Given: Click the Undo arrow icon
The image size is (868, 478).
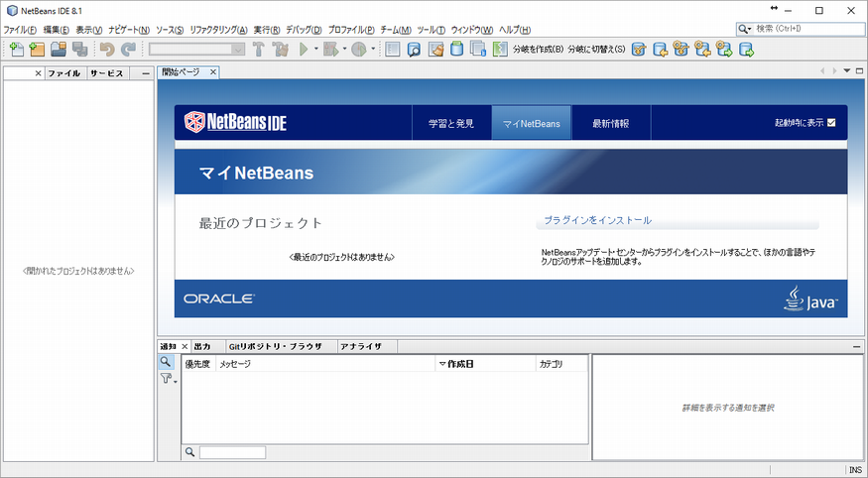Looking at the screenshot, I should click(x=107, y=50).
